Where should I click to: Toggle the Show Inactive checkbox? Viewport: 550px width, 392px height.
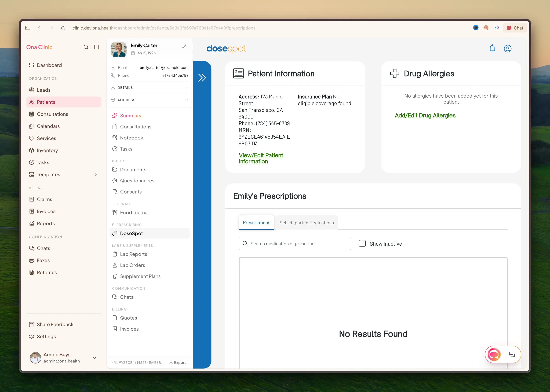[x=362, y=244]
